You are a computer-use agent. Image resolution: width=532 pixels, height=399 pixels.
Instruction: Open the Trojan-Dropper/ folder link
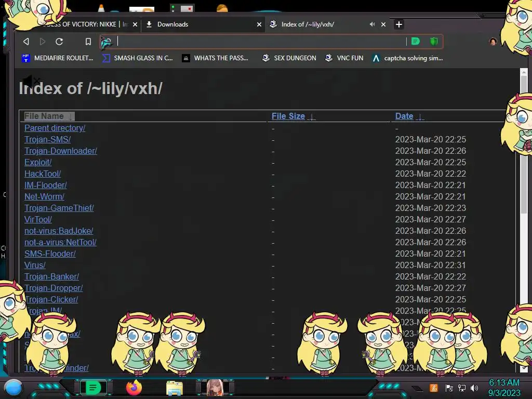tap(54, 288)
